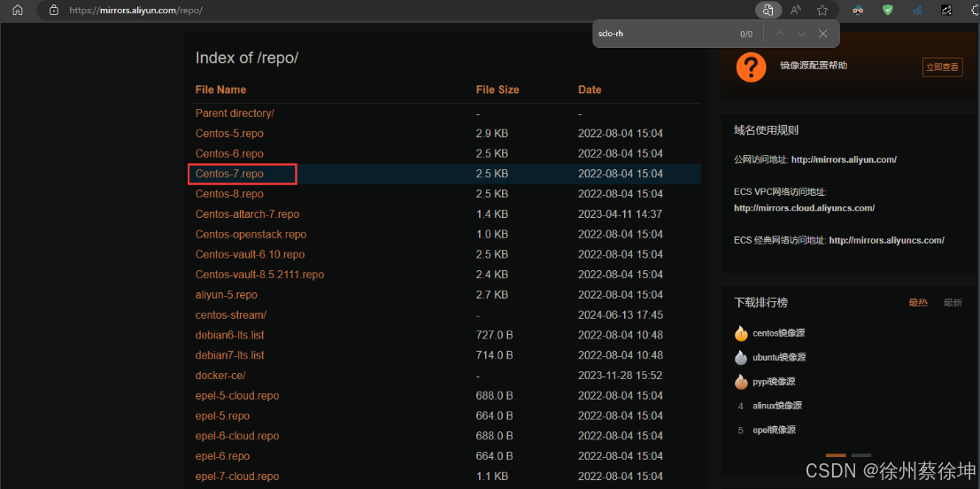Open epel-6.repo file
Viewport: 980px width, 489px height.
pos(222,456)
